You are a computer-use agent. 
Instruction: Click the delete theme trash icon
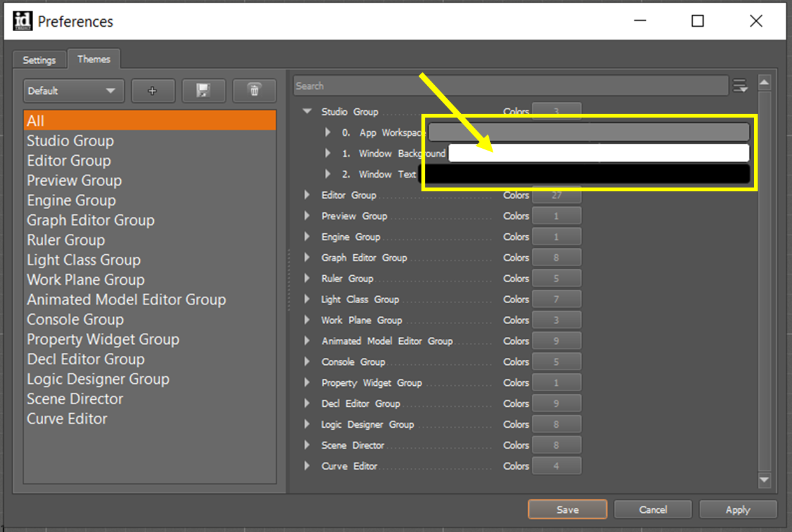click(254, 91)
